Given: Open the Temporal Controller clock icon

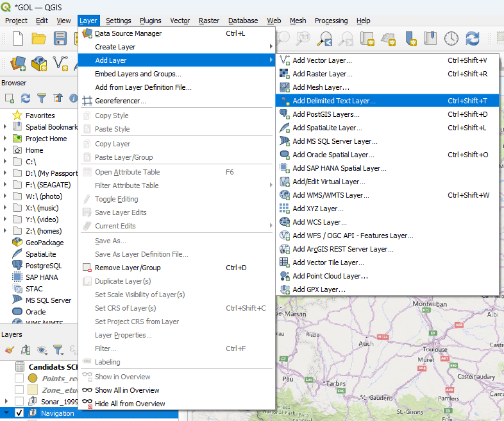Looking at the screenshot, I should [451, 39].
